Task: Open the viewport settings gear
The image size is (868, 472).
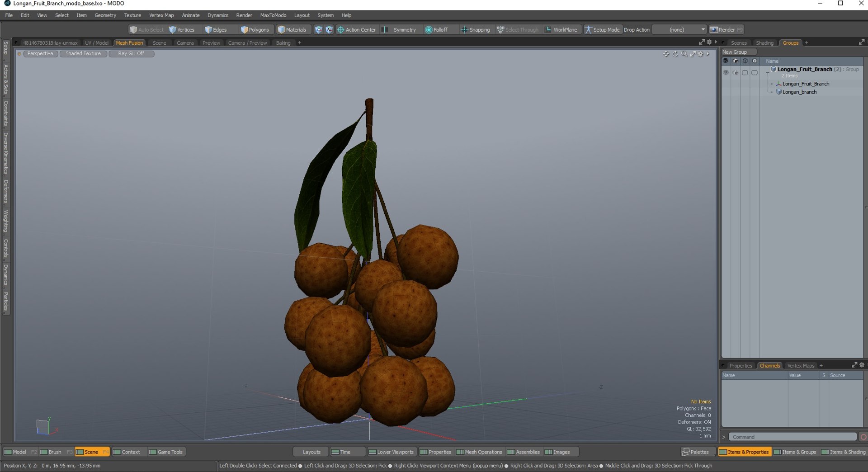Action: [x=700, y=54]
